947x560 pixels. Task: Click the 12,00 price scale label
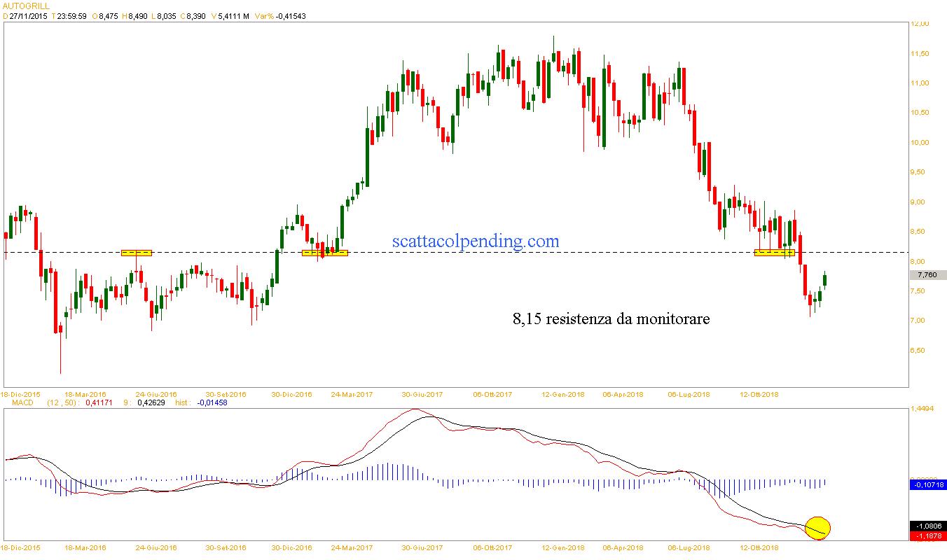[x=918, y=24]
